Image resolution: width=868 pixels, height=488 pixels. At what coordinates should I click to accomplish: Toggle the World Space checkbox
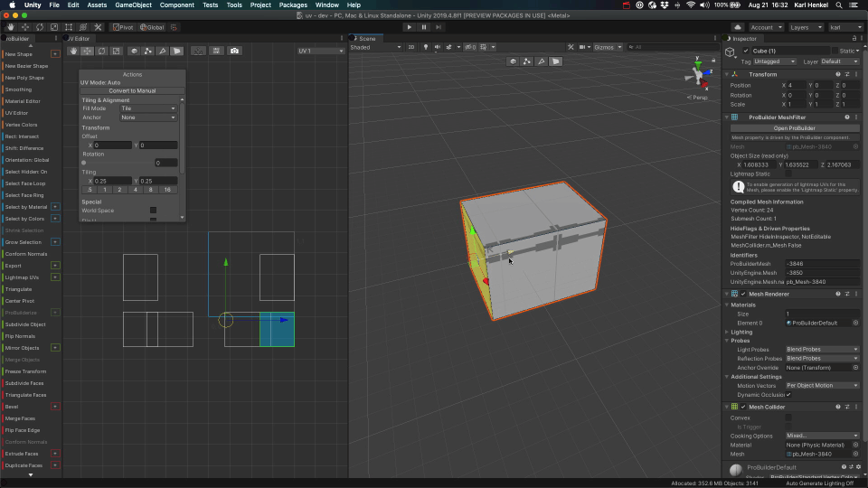click(153, 210)
